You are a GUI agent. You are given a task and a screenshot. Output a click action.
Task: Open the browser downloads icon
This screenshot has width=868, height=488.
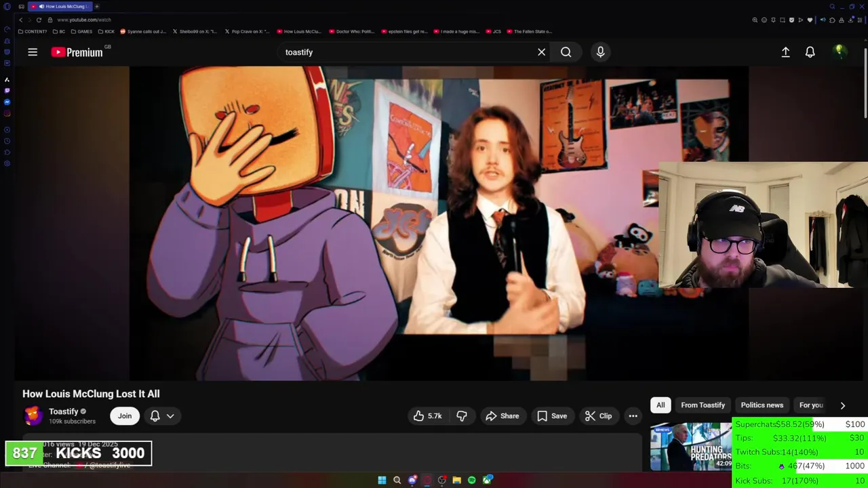850,20
